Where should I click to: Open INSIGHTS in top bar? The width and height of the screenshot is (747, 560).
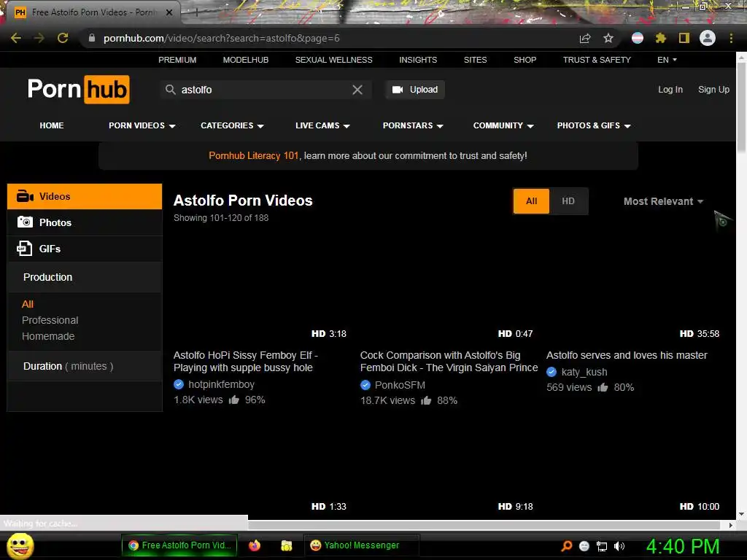pyautogui.click(x=418, y=60)
